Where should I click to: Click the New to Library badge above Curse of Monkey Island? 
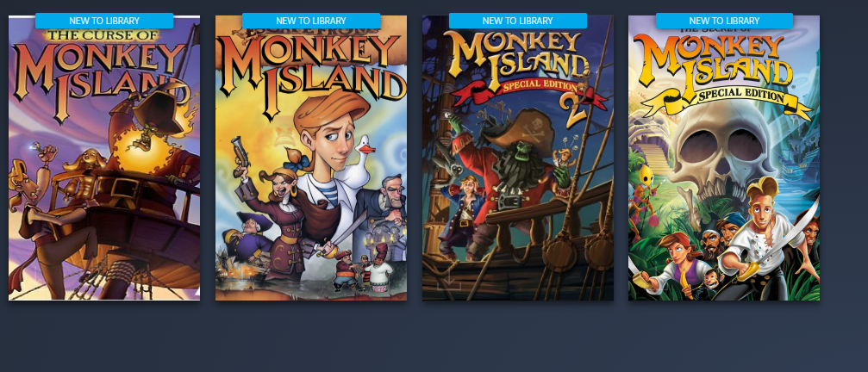104,21
